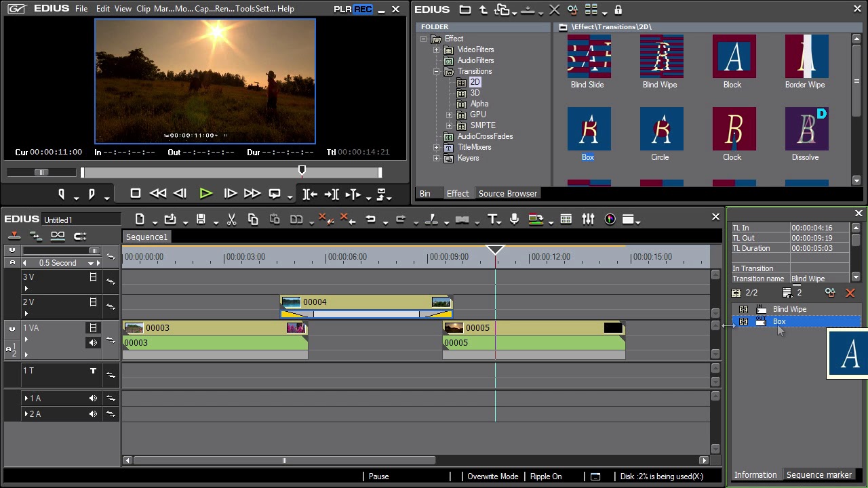This screenshot has width=868, height=488.
Task: Open the Help menu
Action: click(286, 9)
